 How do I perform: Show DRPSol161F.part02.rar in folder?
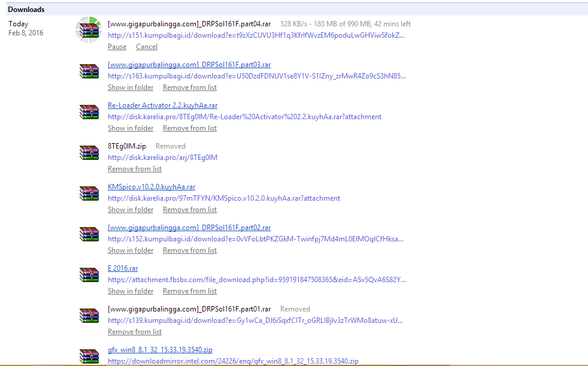pos(131,250)
